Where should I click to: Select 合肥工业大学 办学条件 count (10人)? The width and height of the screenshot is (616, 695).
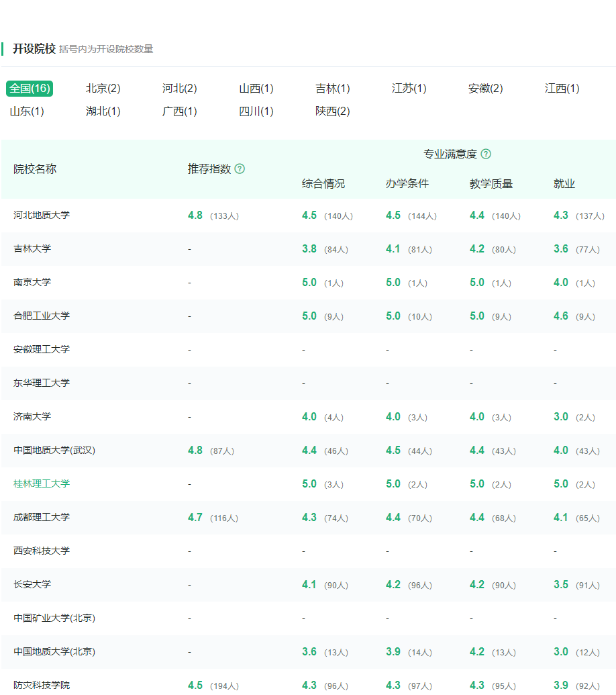click(420, 316)
